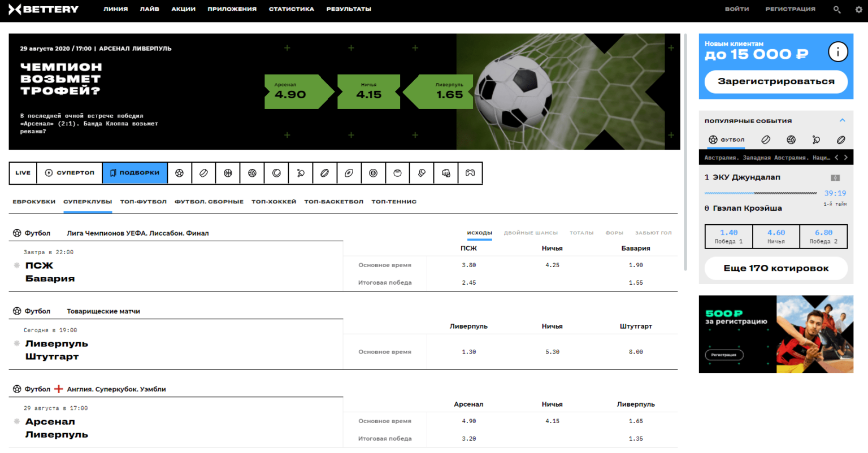Show the Форы market tab
The image size is (868, 453).
pyautogui.click(x=614, y=233)
